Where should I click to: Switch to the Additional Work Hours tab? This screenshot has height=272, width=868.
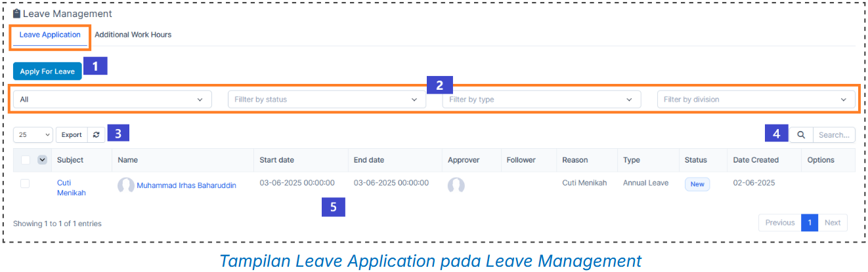[133, 35]
